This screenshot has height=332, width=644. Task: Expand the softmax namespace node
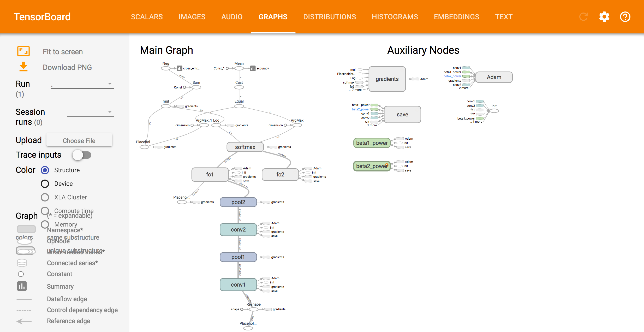pyautogui.click(x=245, y=147)
